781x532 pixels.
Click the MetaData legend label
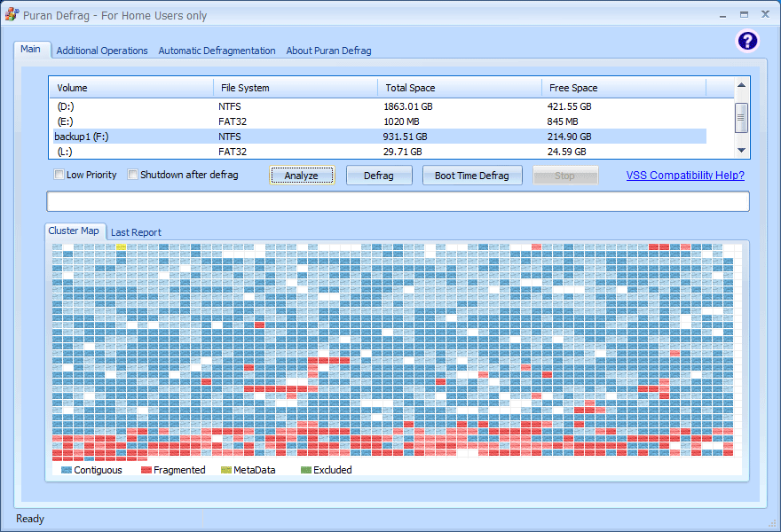(x=255, y=470)
